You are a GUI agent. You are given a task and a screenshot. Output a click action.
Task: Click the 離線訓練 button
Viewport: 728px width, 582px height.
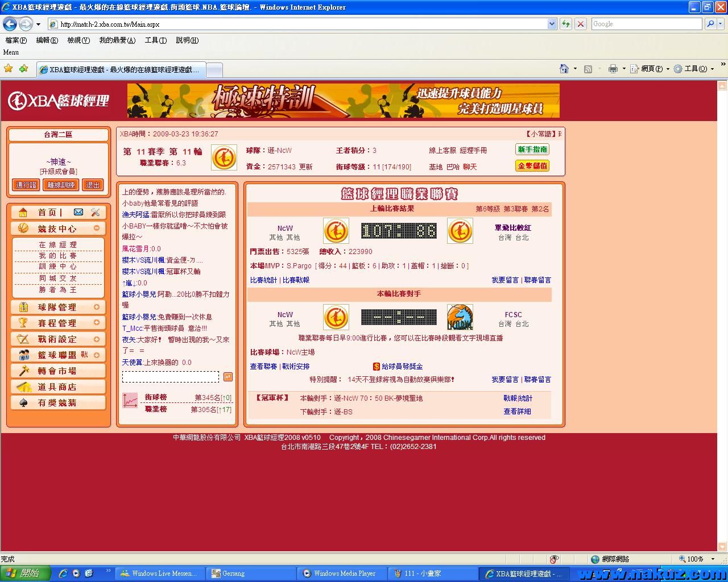pyautogui.click(x=61, y=185)
